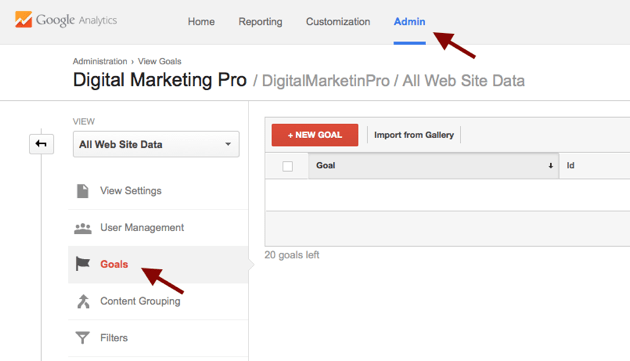Click the Filters funnel icon
This screenshot has height=361, width=630.
[83, 338]
